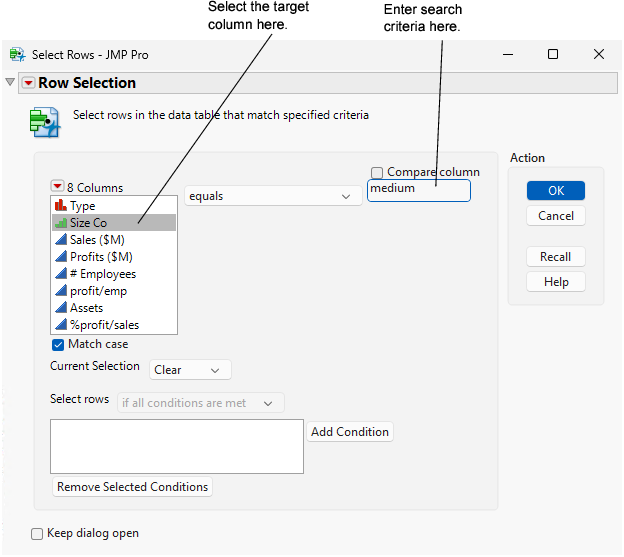Select the Size Co column
This screenshot has width=624, height=557.
point(114,223)
